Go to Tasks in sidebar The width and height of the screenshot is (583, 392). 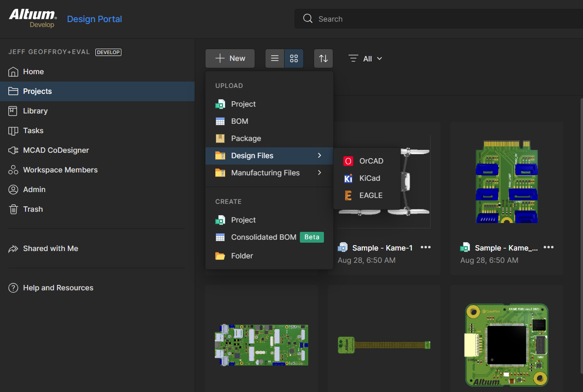[33, 131]
